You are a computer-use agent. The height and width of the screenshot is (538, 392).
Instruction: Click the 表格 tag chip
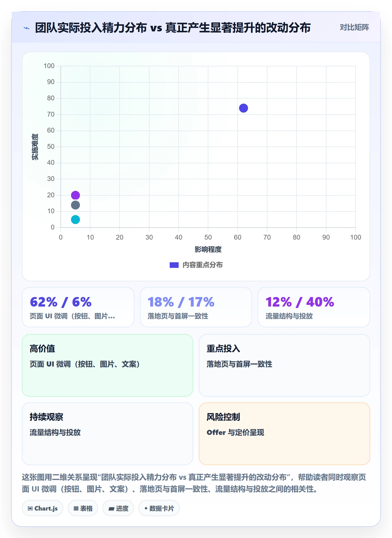click(83, 508)
